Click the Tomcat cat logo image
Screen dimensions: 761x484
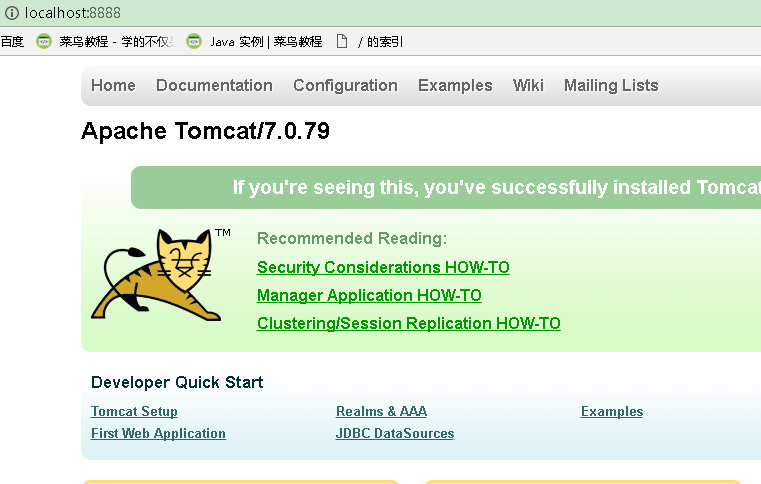point(156,274)
